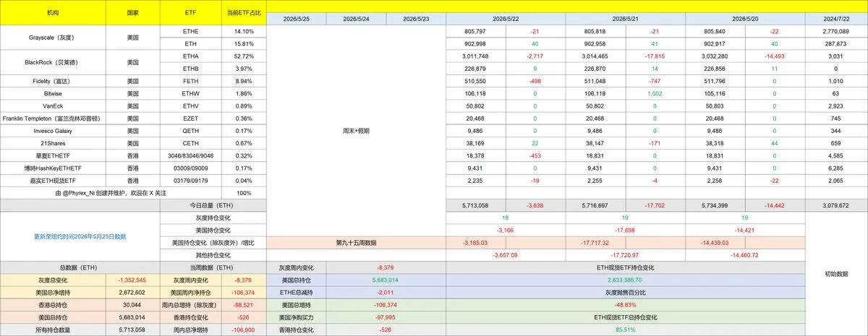Select the Franklin Templeton institution cell

pos(53,117)
